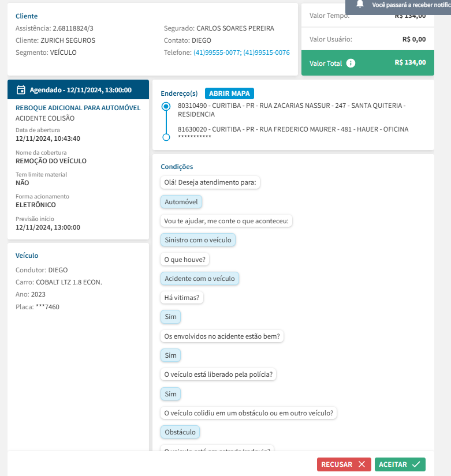The image size is (451, 476).
Task: Click the 'Sinistro com o veículo' answer chip
Action: click(198, 240)
